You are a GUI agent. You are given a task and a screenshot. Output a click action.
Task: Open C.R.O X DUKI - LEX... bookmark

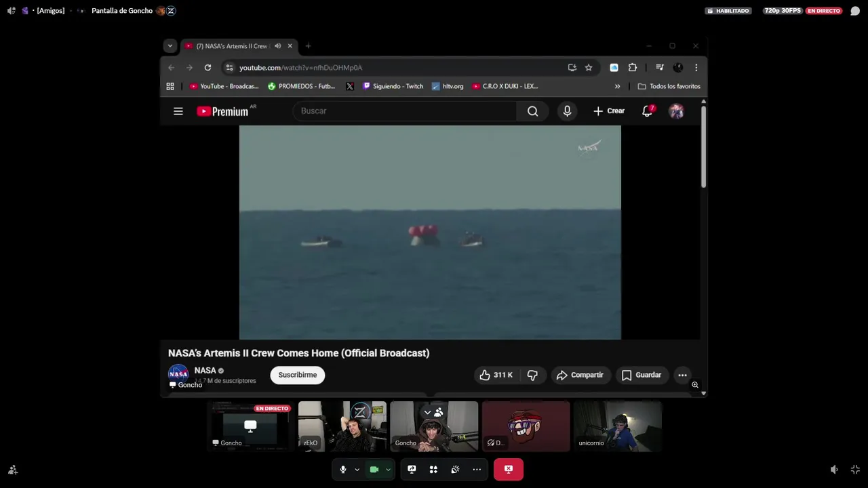(x=505, y=86)
